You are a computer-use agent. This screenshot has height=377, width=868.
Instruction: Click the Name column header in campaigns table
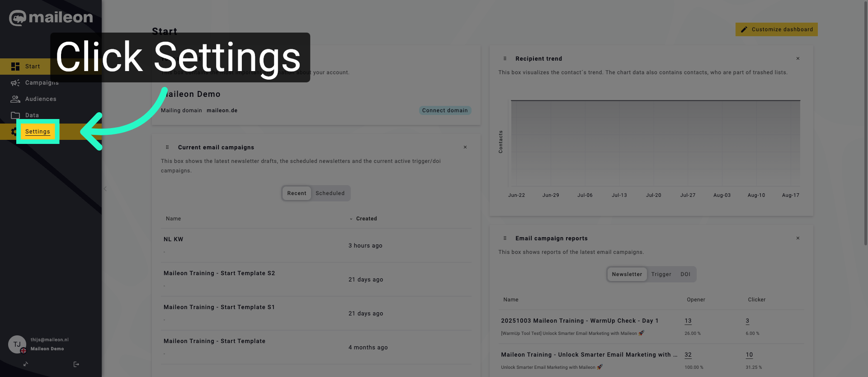pos(173,219)
